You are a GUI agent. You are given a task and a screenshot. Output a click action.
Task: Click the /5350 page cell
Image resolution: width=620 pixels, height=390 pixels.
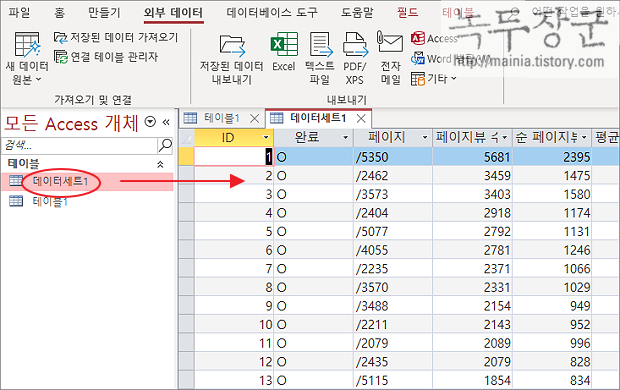pyautogui.click(x=393, y=157)
